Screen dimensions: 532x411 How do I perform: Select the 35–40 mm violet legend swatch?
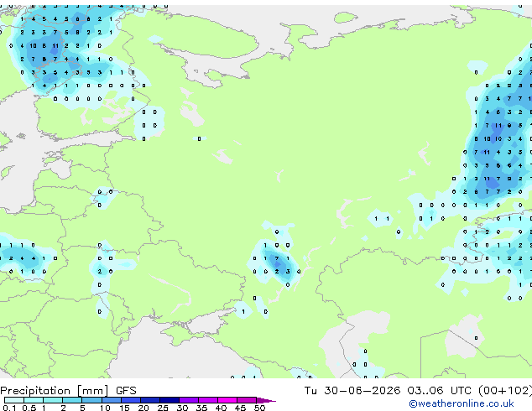point(207,400)
